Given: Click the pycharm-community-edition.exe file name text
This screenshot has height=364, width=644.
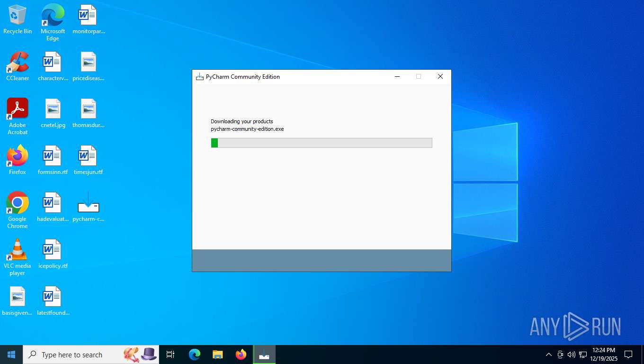Looking at the screenshot, I should coord(247,129).
